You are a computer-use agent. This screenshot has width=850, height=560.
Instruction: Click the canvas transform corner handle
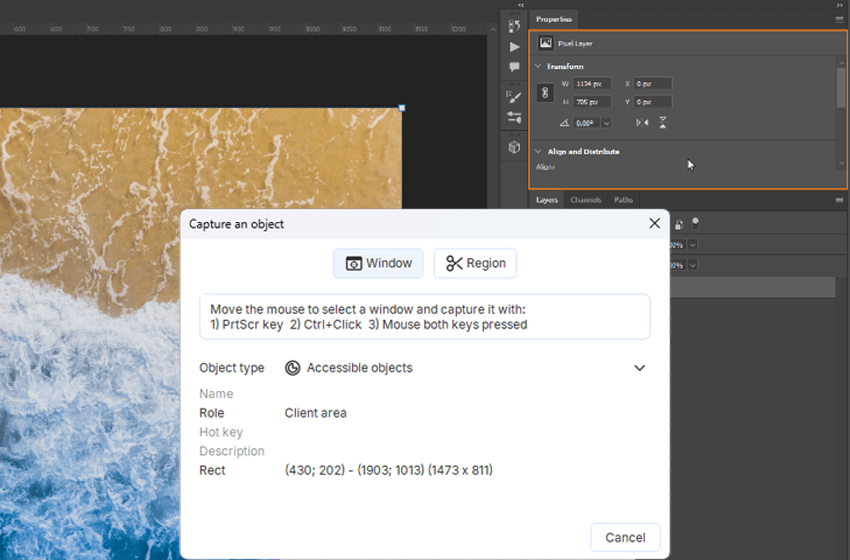pos(402,108)
